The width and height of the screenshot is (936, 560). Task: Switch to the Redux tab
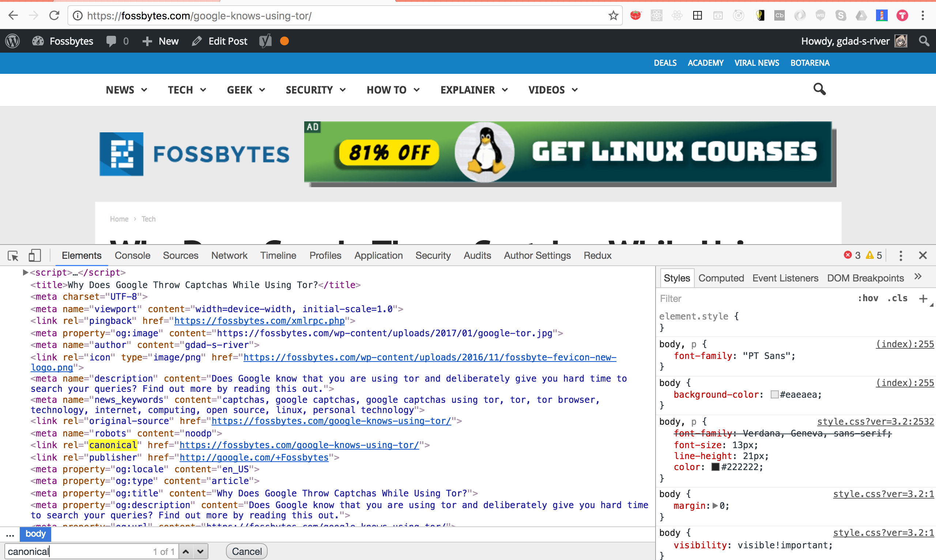[x=597, y=256]
